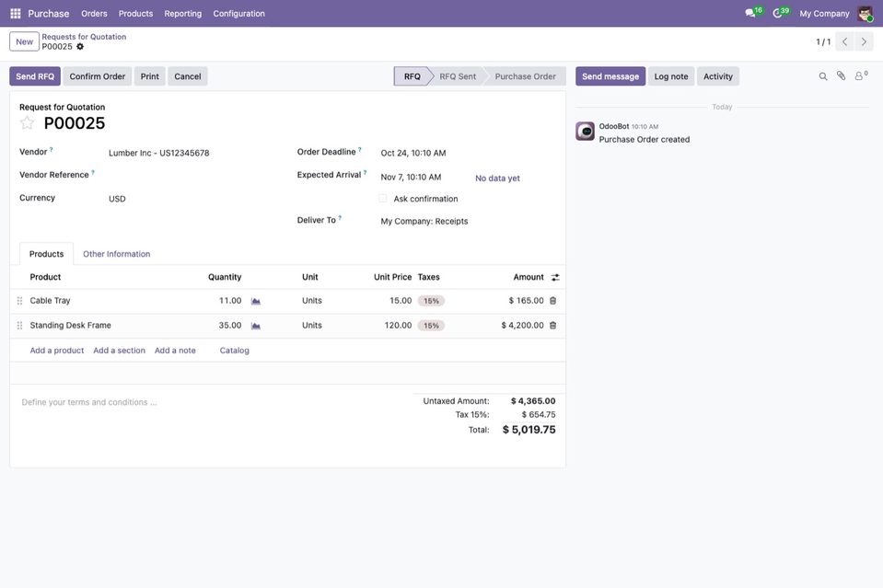This screenshot has height=588, width=883.
Task: Switch to the Other Information tab
Action: [x=117, y=254]
